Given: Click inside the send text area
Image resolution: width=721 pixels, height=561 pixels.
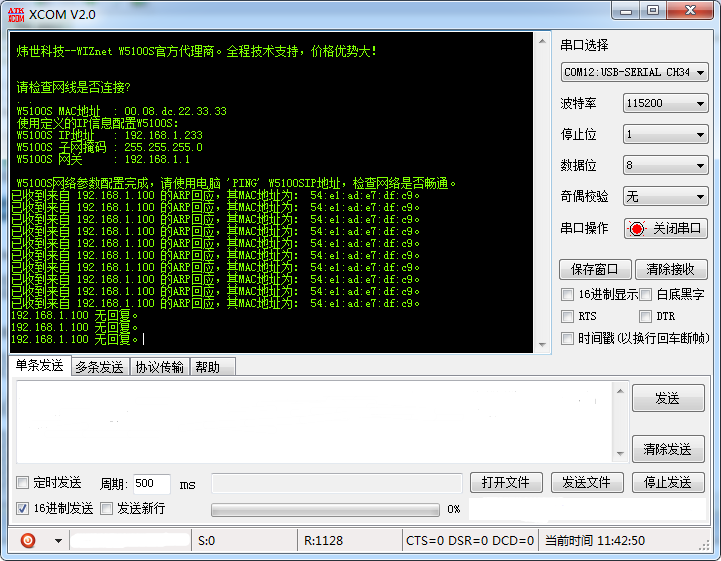Looking at the screenshot, I should [315, 422].
